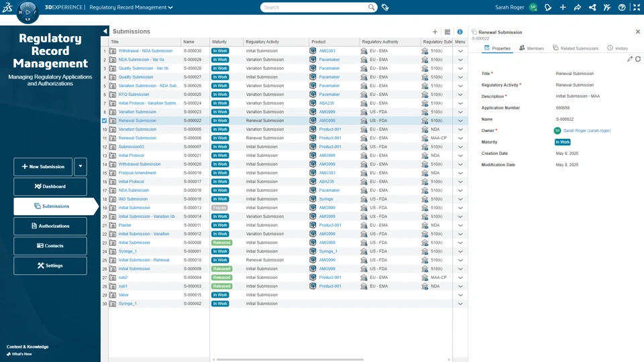Screen dimensions: 644x362
Task: Open the running-figure icon beside Help
Action: click(x=607, y=7)
